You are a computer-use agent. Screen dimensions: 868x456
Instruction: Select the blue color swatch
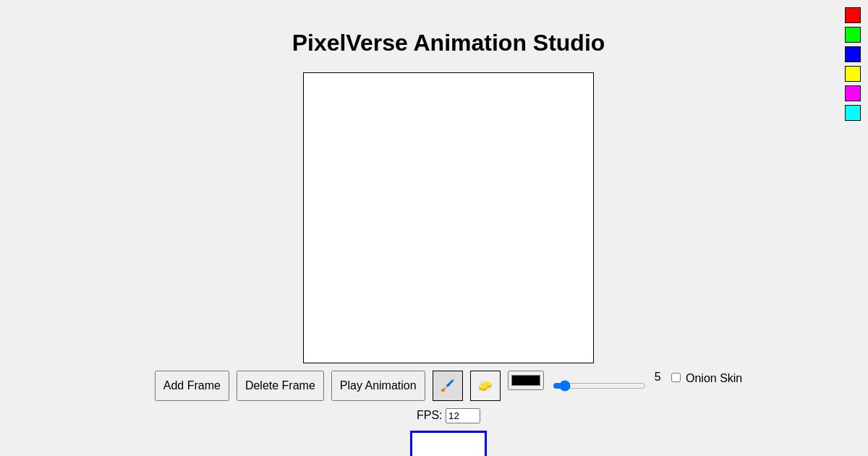853,54
